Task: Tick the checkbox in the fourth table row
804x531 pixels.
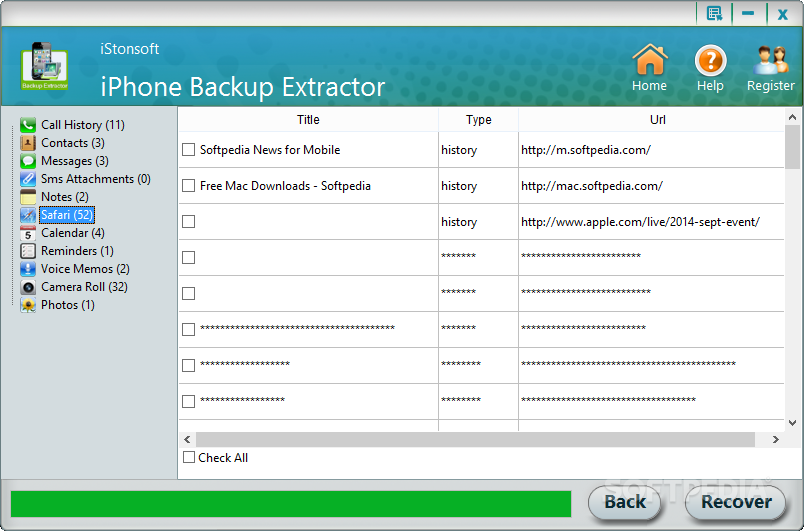Action: click(189, 257)
